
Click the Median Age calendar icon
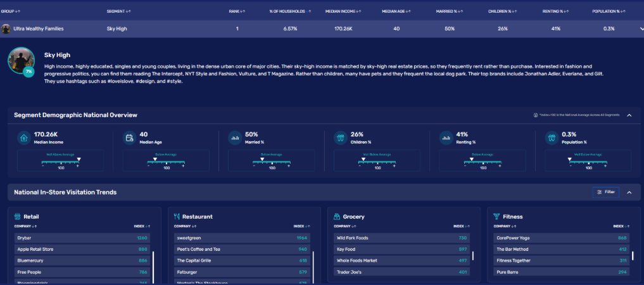129,138
